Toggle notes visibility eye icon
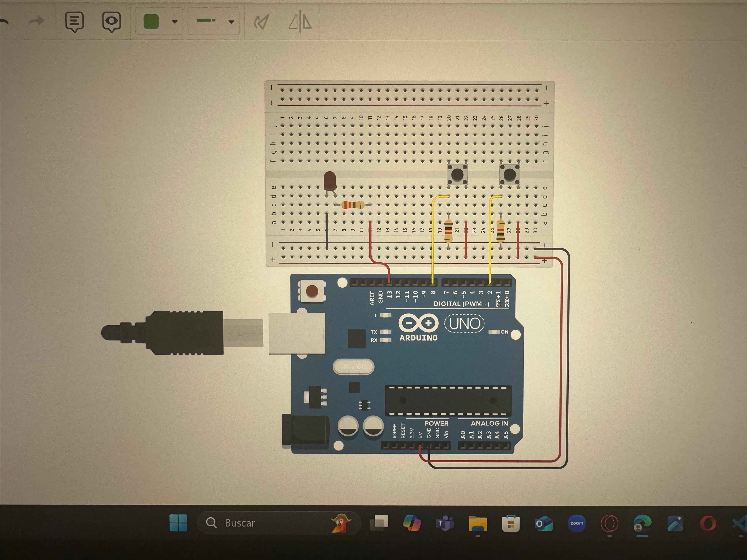 coord(112,22)
